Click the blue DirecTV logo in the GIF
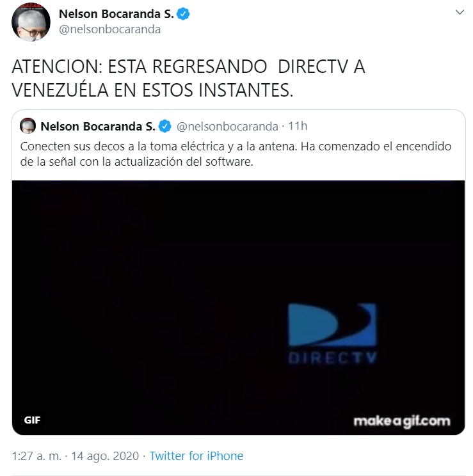The width and height of the screenshot is (473, 476). [332, 324]
